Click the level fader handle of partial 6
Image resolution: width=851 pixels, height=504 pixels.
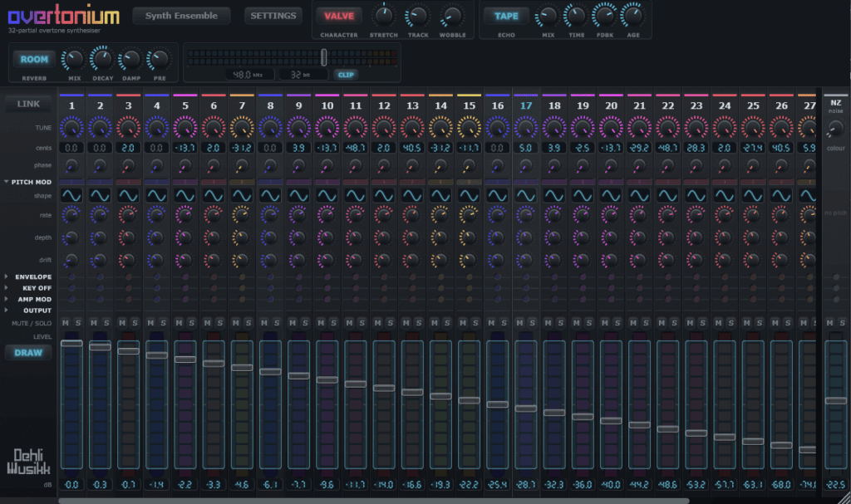pyautogui.click(x=214, y=364)
